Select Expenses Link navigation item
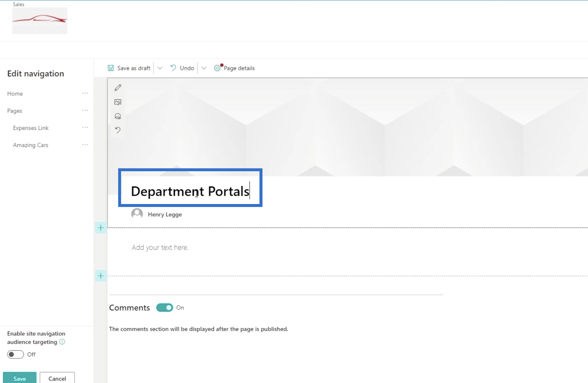The image size is (588, 383). point(31,128)
